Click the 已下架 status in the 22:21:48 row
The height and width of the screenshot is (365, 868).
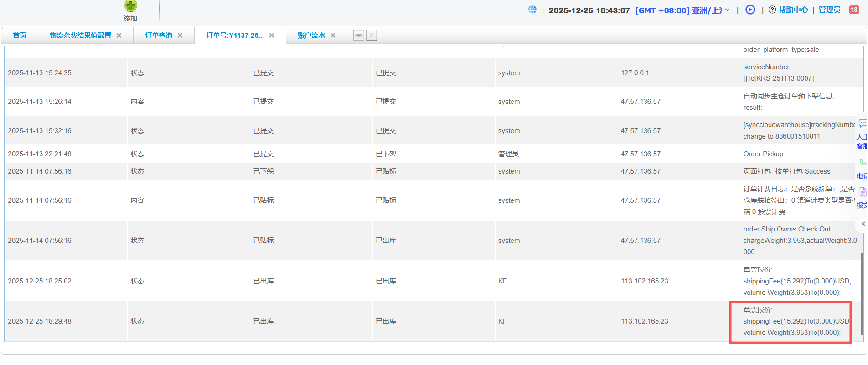coord(386,154)
